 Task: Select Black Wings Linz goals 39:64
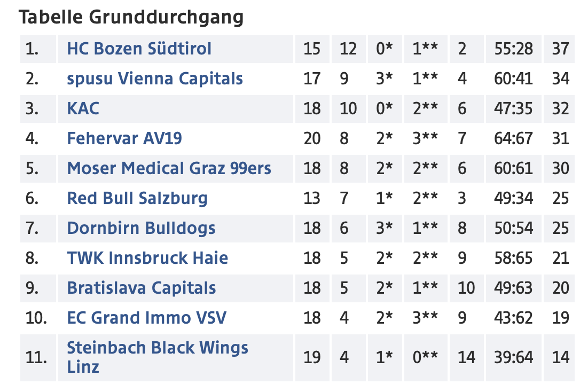(513, 358)
